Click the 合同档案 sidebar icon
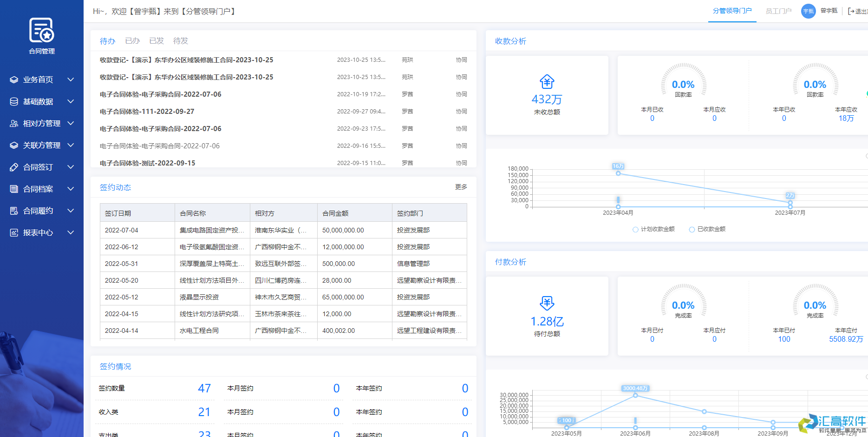The height and width of the screenshot is (437, 868). [x=13, y=189]
